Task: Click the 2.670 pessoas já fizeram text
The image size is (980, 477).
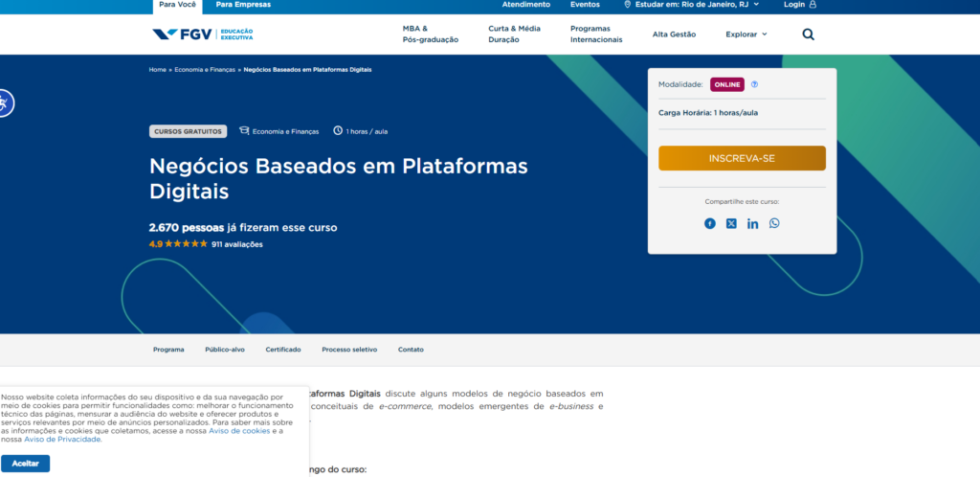Action: point(243,228)
